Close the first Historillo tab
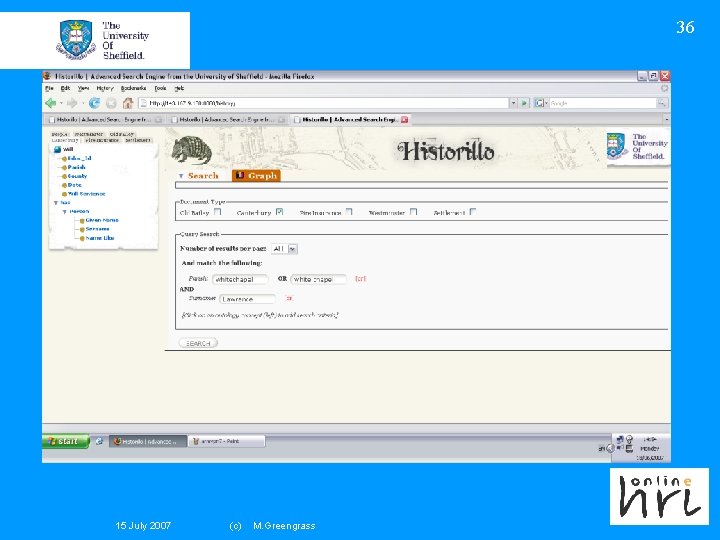 point(158,119)
